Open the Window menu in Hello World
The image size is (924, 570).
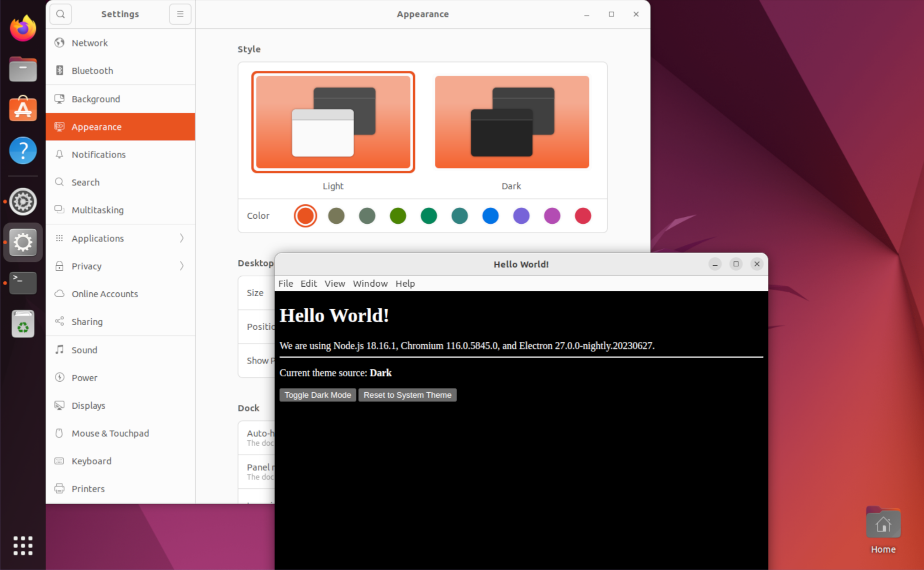370,283
